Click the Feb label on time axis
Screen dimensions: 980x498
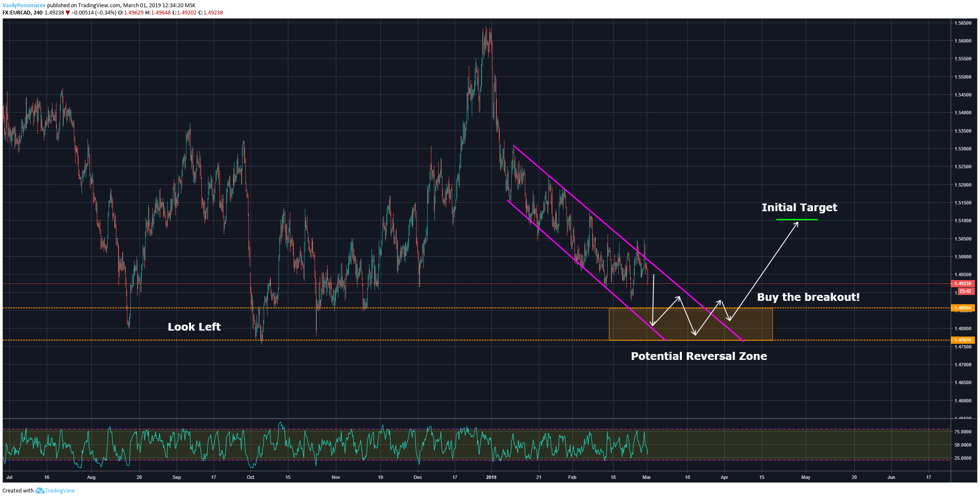coord(572,477)
